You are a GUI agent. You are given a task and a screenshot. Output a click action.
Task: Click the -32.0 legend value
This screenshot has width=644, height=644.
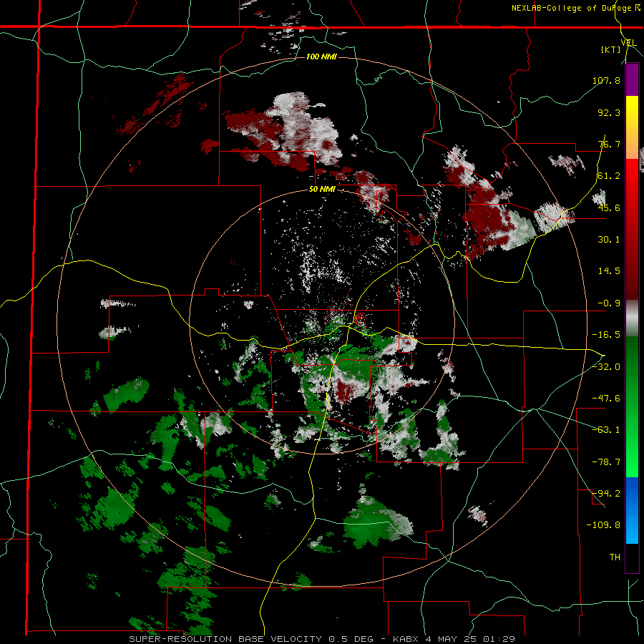click(606, 367)
